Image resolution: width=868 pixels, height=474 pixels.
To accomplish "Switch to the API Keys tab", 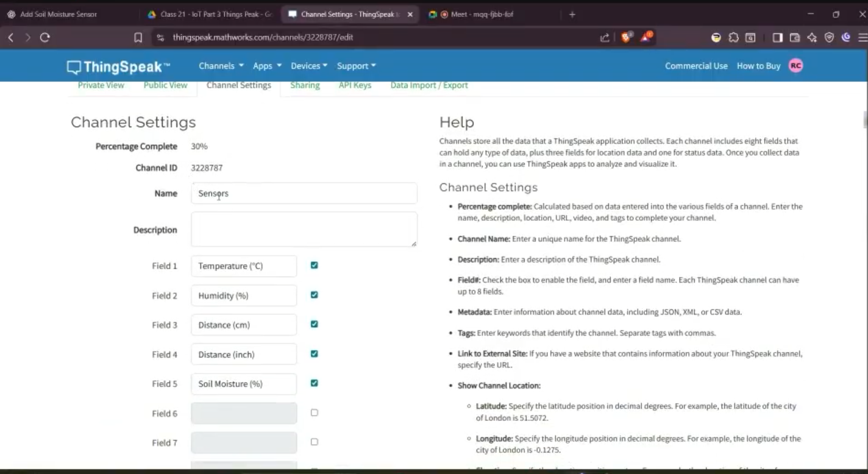I will 355,85.
